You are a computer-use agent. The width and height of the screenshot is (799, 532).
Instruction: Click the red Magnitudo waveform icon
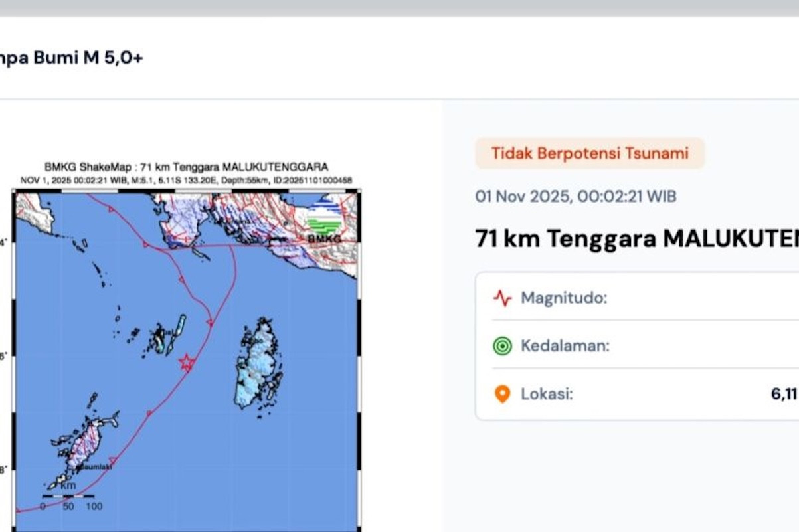coord(503,297)
